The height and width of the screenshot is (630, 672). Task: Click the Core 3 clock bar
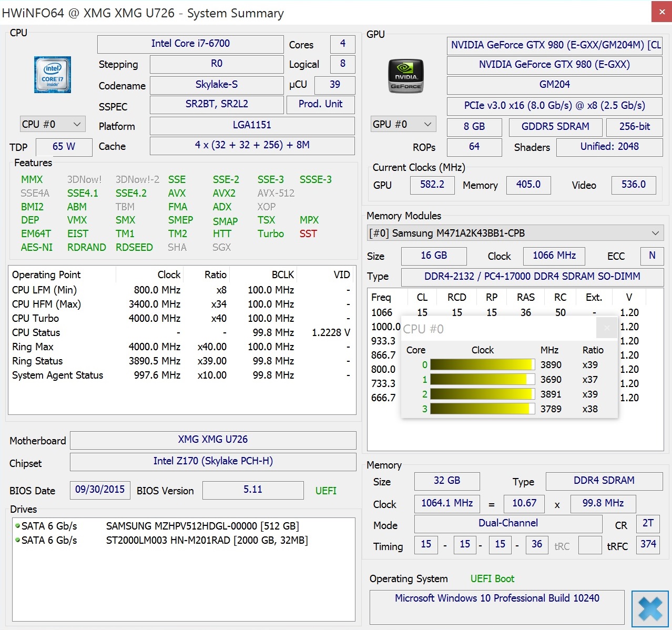pyautogui.click(x=482, y=409)
